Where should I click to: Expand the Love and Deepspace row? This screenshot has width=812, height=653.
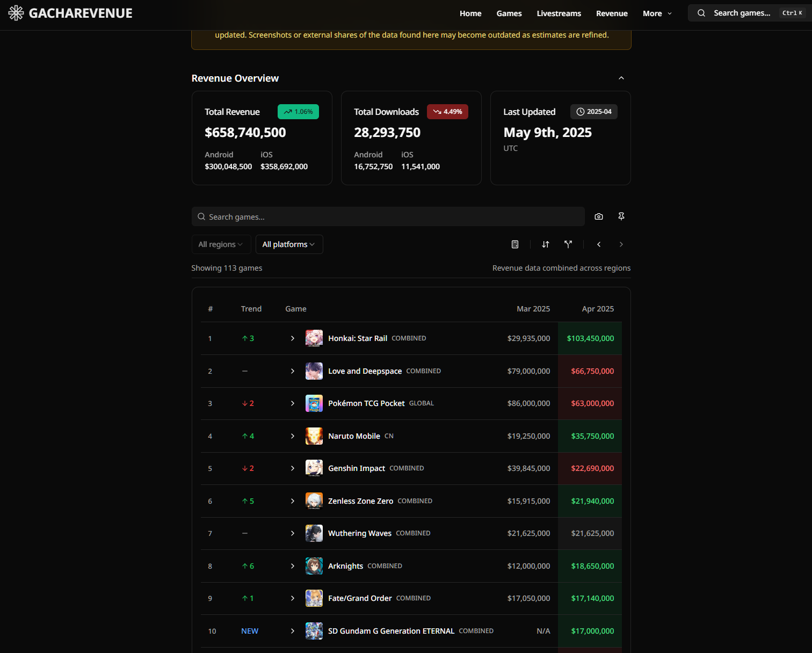point(293,371)
